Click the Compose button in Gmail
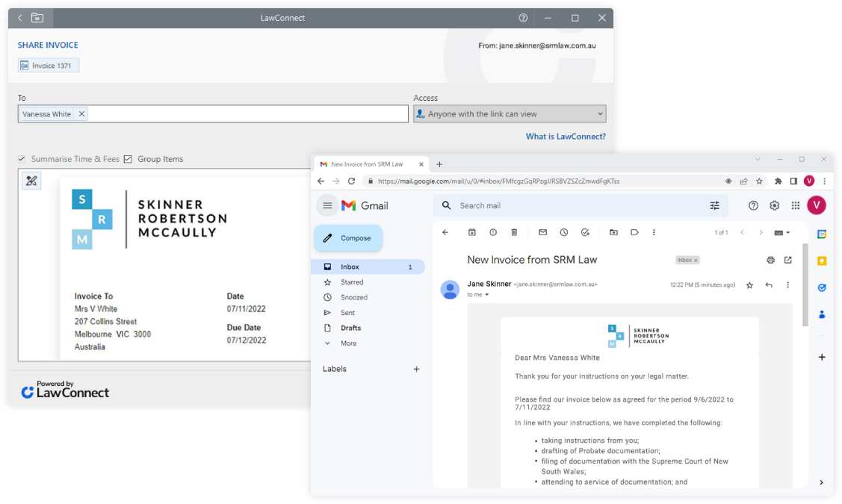 pos(348,237)
